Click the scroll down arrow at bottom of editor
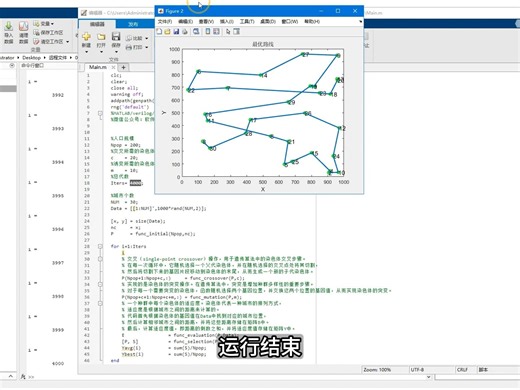 point(429,377)
